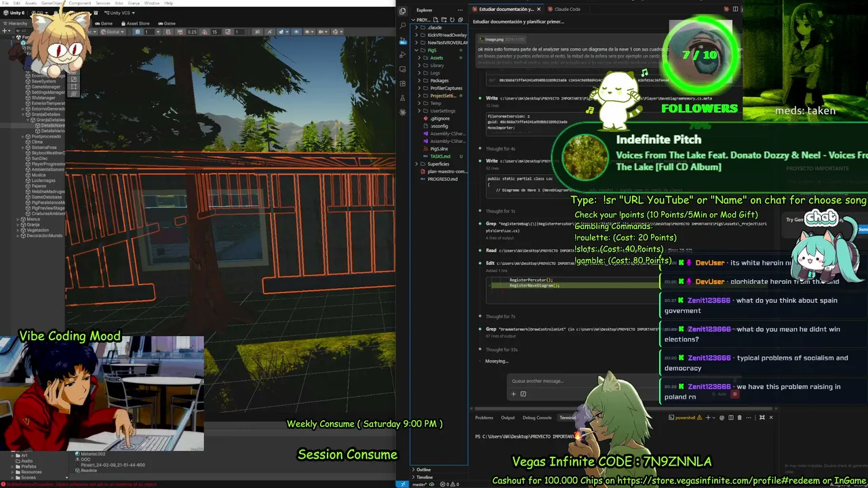Open Unity File menu
This screenshot has height=488, width=868.
coord(6,3)
